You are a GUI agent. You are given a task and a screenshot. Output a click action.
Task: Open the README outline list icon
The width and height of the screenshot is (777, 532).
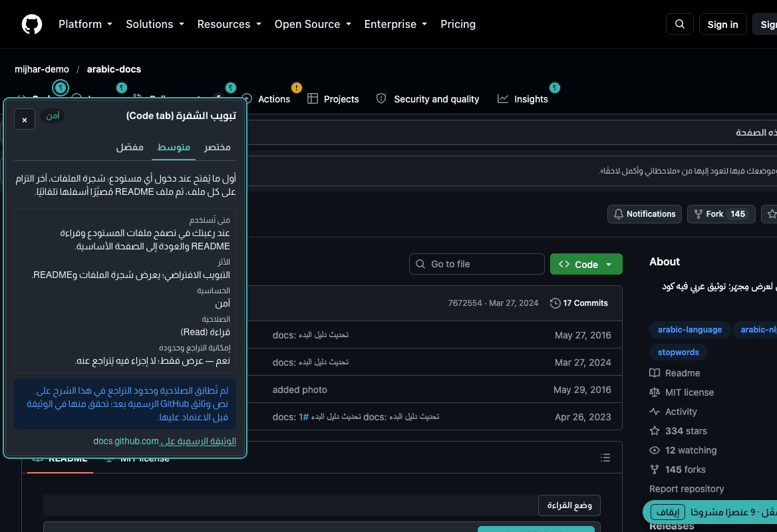pos(605,458)
